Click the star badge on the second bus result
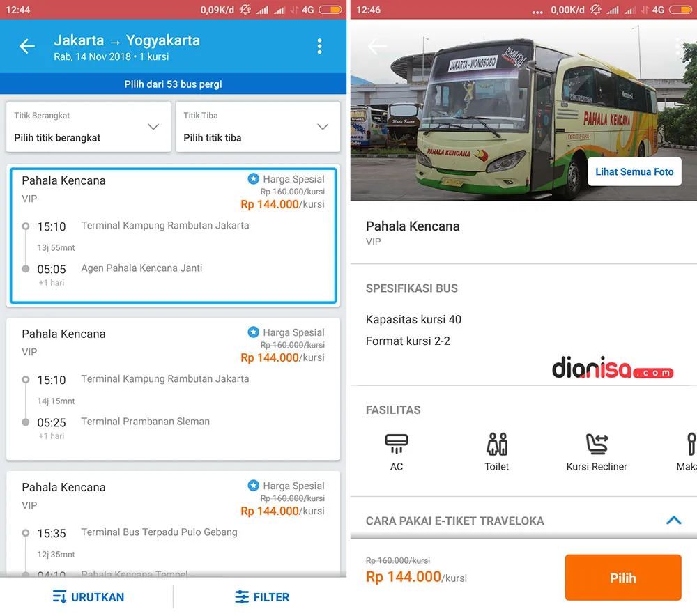 pyautogui.click(x=254, y=332)
